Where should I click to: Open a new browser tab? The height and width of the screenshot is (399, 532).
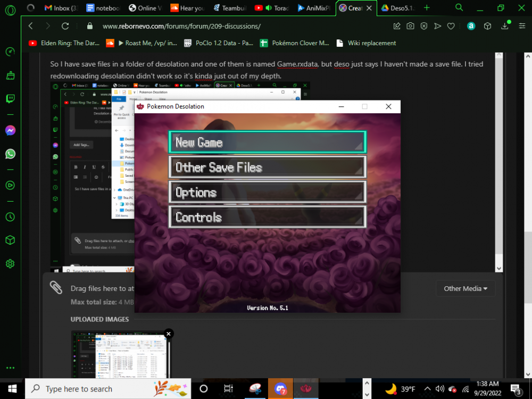coord(427,8)
